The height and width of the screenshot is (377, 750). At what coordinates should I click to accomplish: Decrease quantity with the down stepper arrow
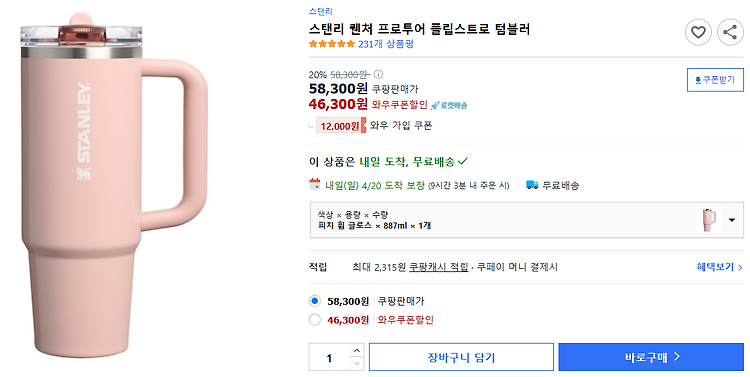(356, 364)
